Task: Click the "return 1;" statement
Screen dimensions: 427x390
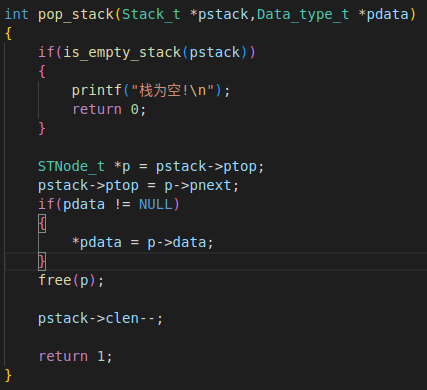Action: point(76,357)
